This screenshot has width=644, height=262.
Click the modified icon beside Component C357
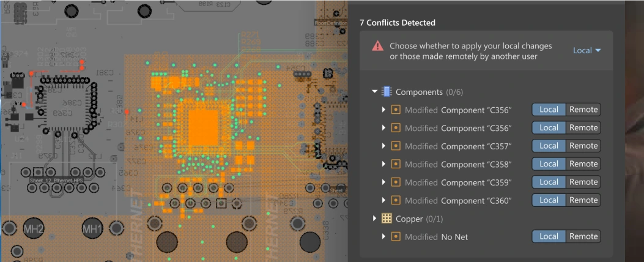[x=396, y=146]
